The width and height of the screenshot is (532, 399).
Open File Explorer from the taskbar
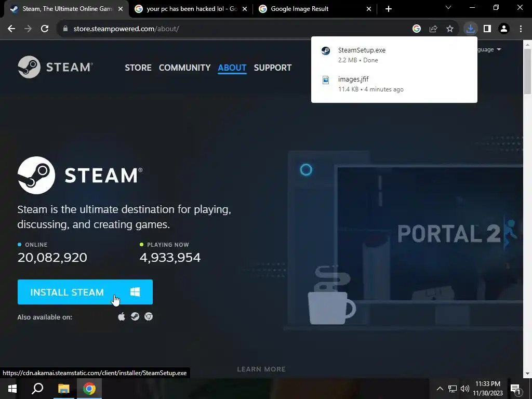pos(63,389)
